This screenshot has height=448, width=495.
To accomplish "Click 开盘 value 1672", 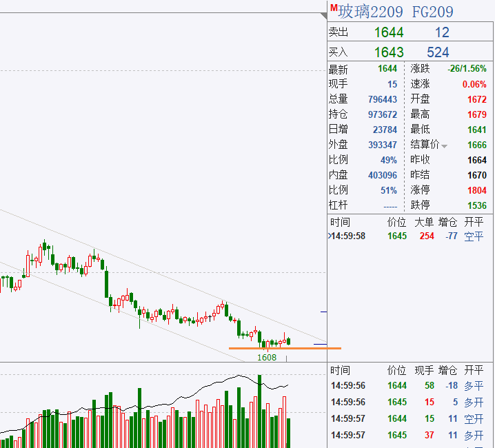I will pos(477,99).
